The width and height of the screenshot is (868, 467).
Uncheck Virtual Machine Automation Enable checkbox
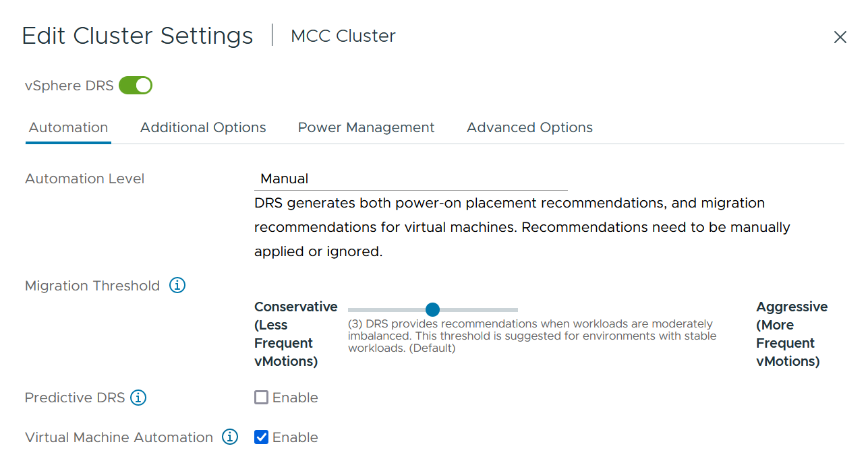point(262,437)
